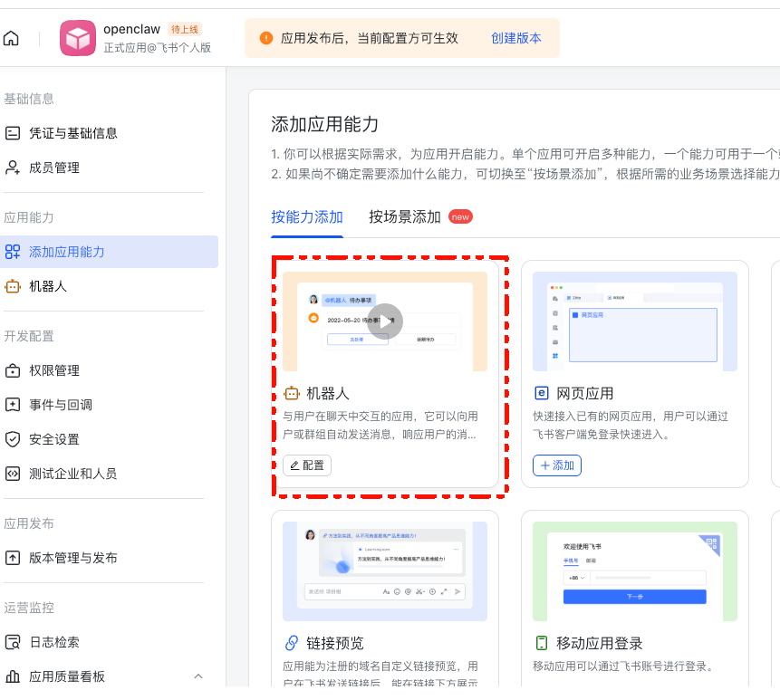
Task: Play the 机器人 preview video
Action: coord(385,321)
